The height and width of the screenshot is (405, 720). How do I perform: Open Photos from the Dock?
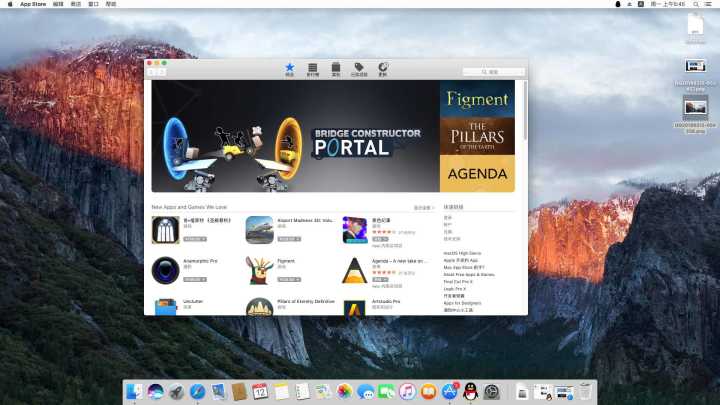[344, 392]
